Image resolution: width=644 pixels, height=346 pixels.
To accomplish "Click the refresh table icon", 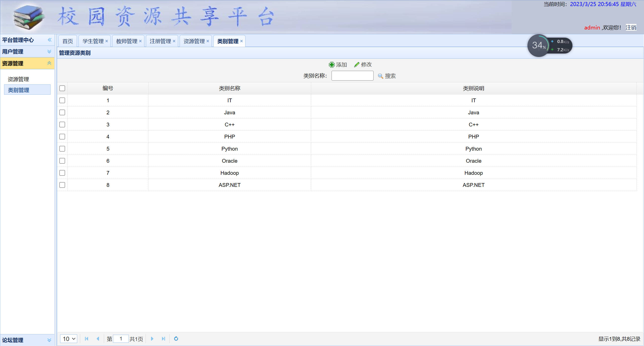I will (x=176, y=339).
